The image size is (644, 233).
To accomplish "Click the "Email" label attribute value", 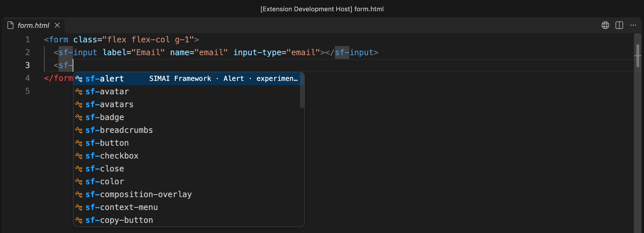I will (x=148, y=52).
